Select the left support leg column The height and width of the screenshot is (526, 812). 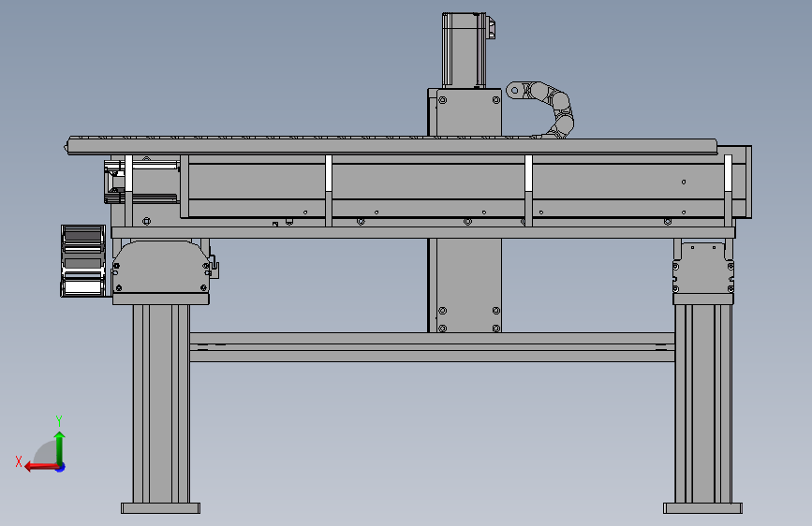coord(161,403)
